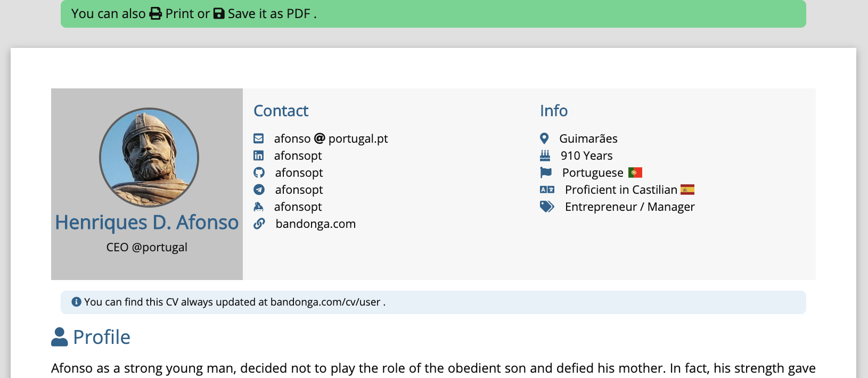This screenshot has width=868, height=378.
Task: Click the Save it as PDF link
Action: [269, 14]
